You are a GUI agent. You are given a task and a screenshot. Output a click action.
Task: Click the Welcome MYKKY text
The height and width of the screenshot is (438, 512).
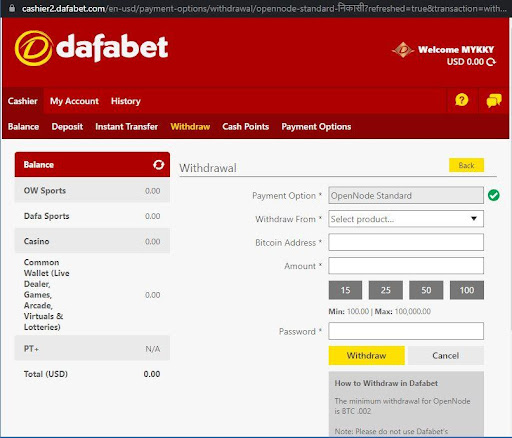(456, 50)
